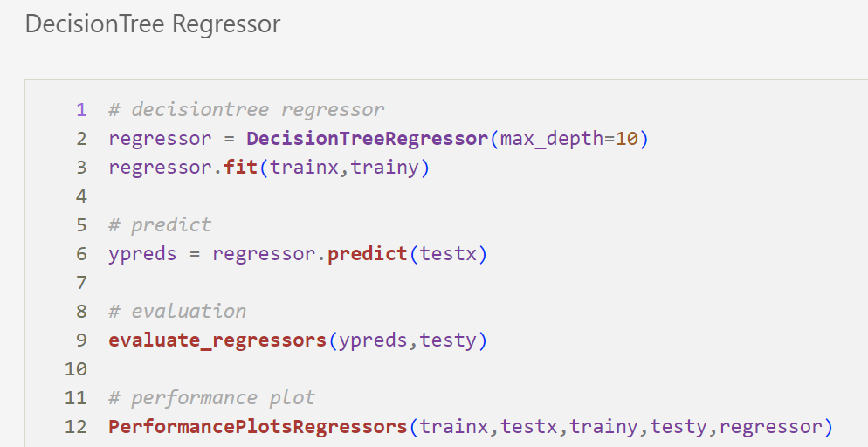Screen dimensions: 868x447
Task: Click the evaluate_regressors function name
Action: (217, 340)
